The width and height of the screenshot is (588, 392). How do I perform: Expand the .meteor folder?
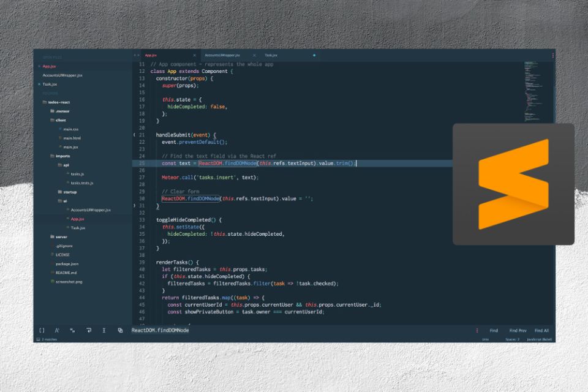click(60, 111)
